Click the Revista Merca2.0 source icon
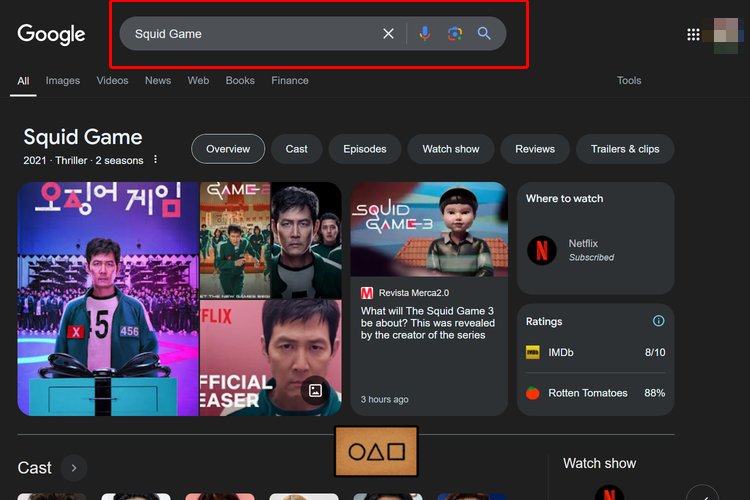The width and height of the screenshot is (750, 500). tap(367, 293)
